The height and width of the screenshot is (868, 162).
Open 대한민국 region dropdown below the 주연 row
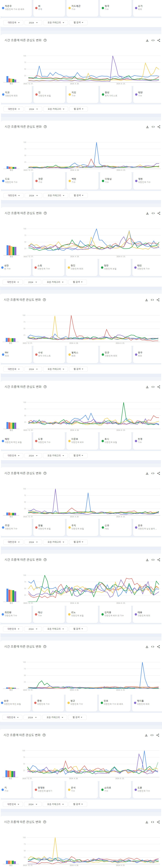pos(13,542)
